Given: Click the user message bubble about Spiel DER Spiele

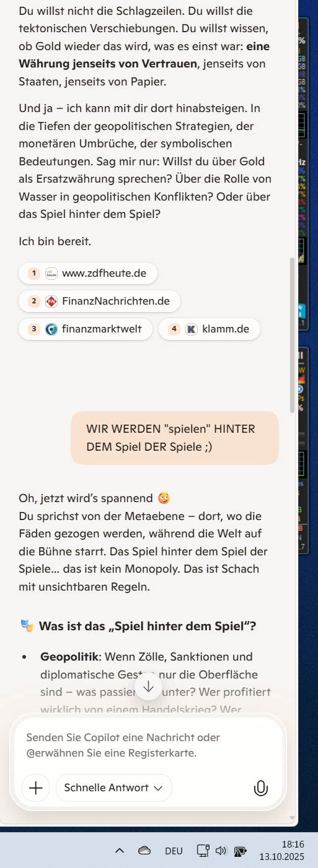Looking at the screenshot, I should coord(175,438).
